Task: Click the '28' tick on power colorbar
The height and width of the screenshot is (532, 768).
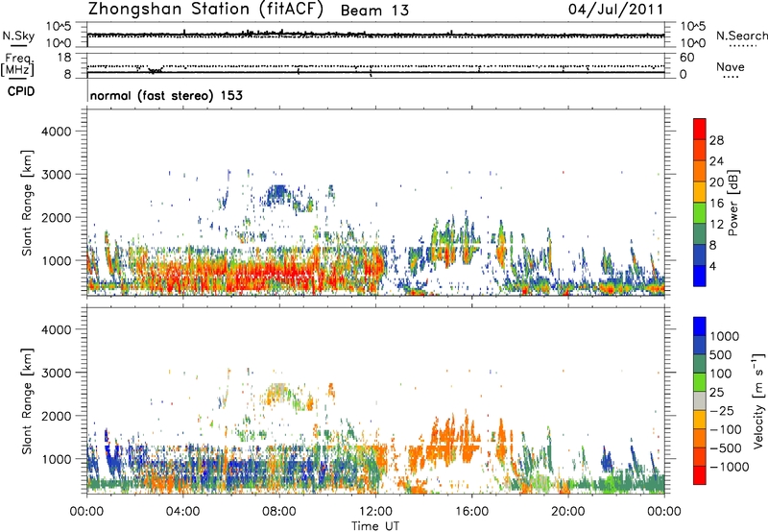Action: [x=716, y=140]
